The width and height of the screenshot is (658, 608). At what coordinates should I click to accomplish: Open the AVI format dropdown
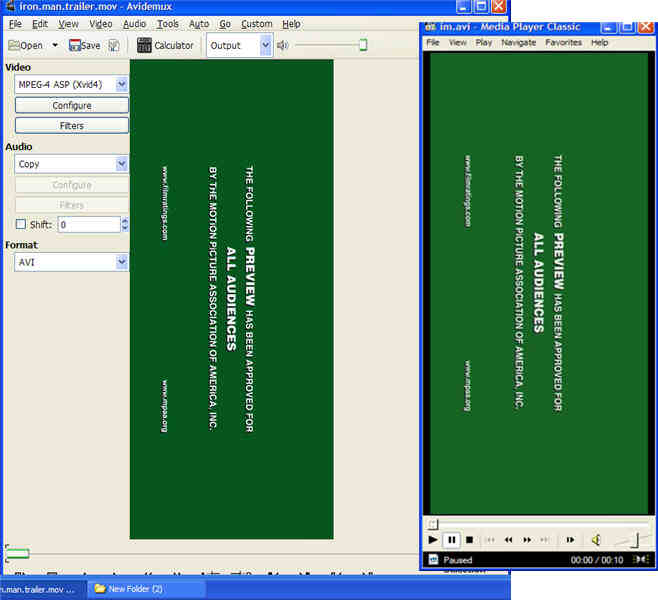click(71, 262)
